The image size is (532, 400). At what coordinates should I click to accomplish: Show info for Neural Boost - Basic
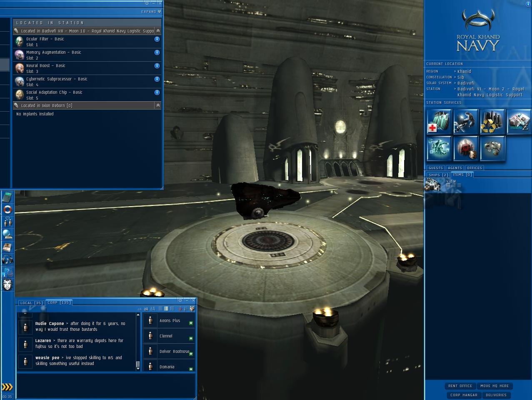click(157, 66)
